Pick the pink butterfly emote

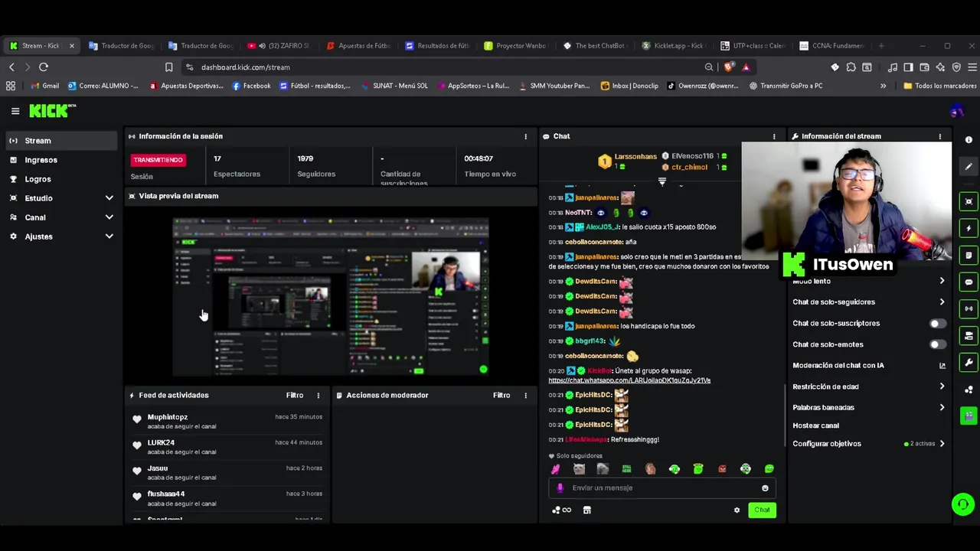[x=555, y=469]
